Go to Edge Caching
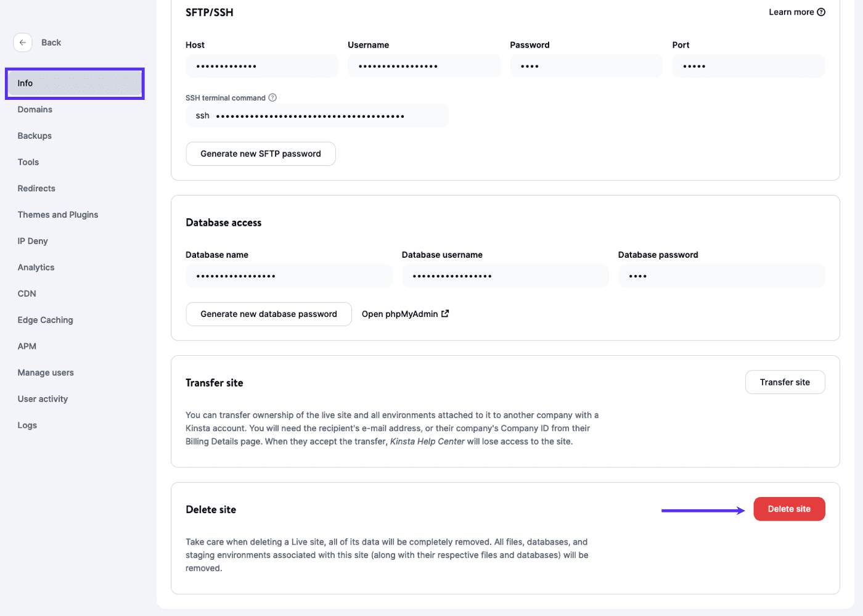The height and width of the screenshot is (616, 863). 45,319
